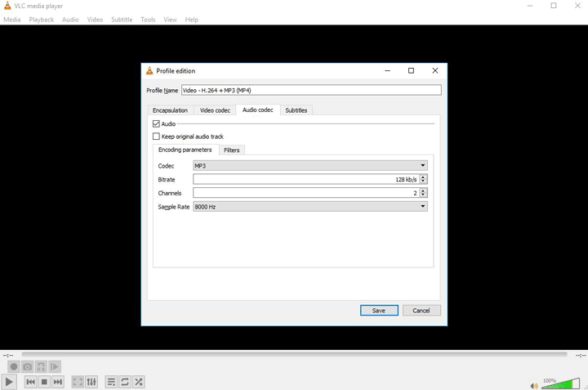Toggle fullscreen video icon
The image size is (588, 390).
[78, 382]
